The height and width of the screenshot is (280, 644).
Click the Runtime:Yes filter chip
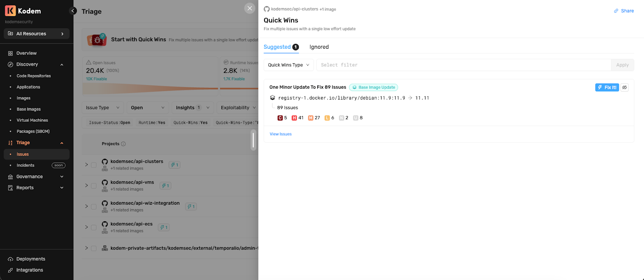[152, 123]
